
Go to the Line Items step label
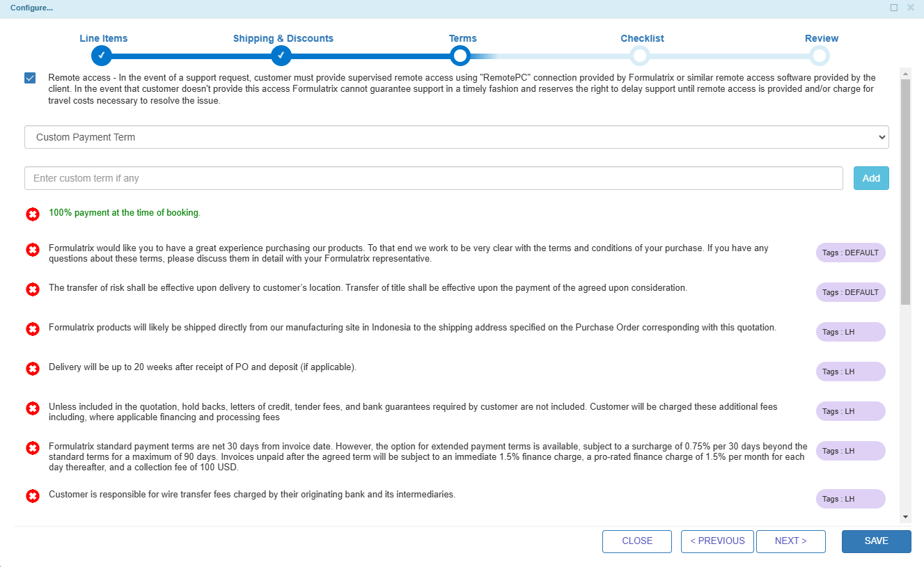[x=104, y=38]
